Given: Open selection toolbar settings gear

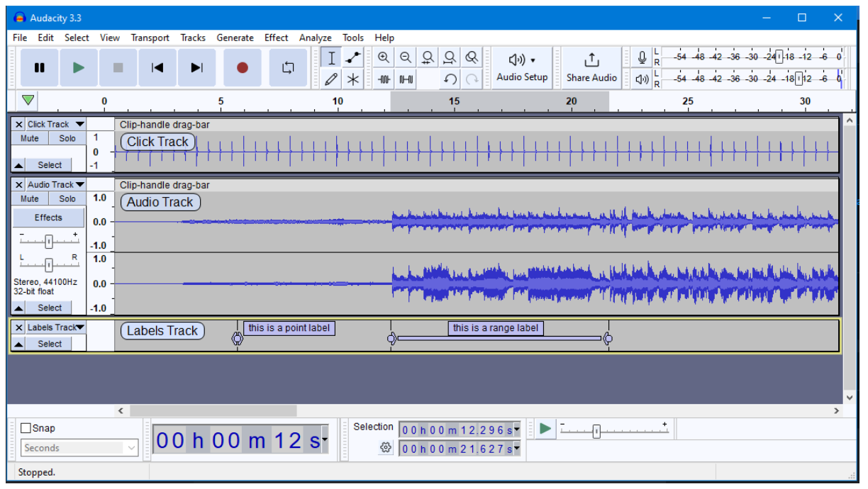Looking at the screenshot, I should (386, 448).
